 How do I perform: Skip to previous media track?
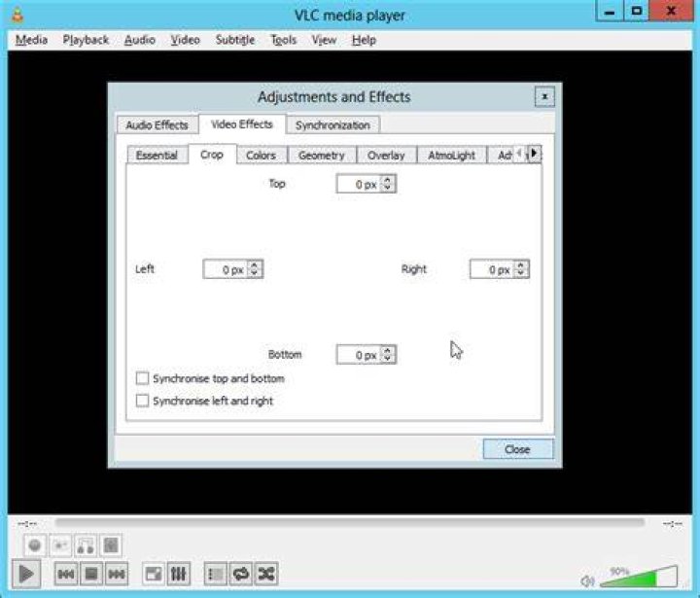pos(66,574)
